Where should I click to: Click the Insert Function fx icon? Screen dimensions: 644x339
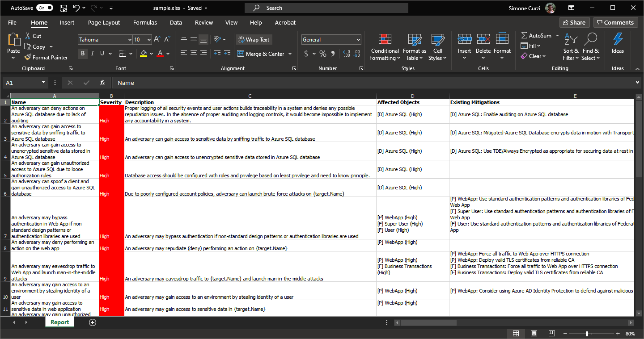[102, 83]
